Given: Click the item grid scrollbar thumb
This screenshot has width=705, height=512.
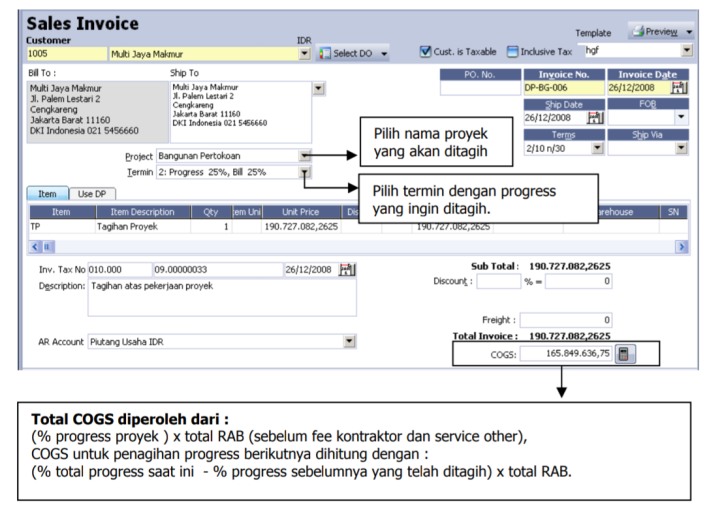Looking at the screenshot, I should (x=47, y=246).
